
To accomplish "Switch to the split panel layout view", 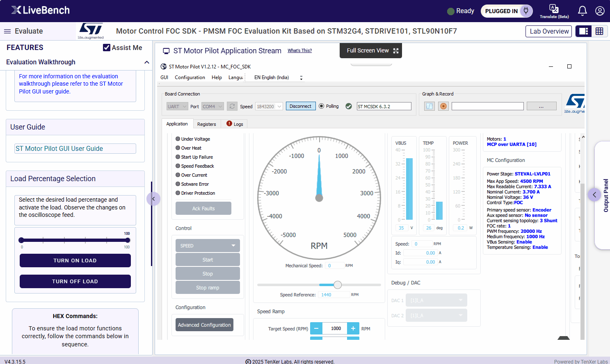I will coord(584,31).
